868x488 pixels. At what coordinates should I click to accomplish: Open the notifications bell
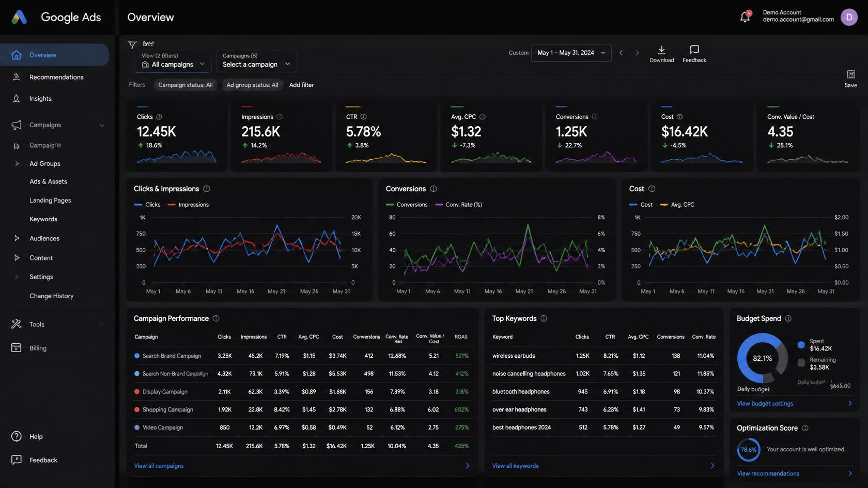click(x=745, y=17)
